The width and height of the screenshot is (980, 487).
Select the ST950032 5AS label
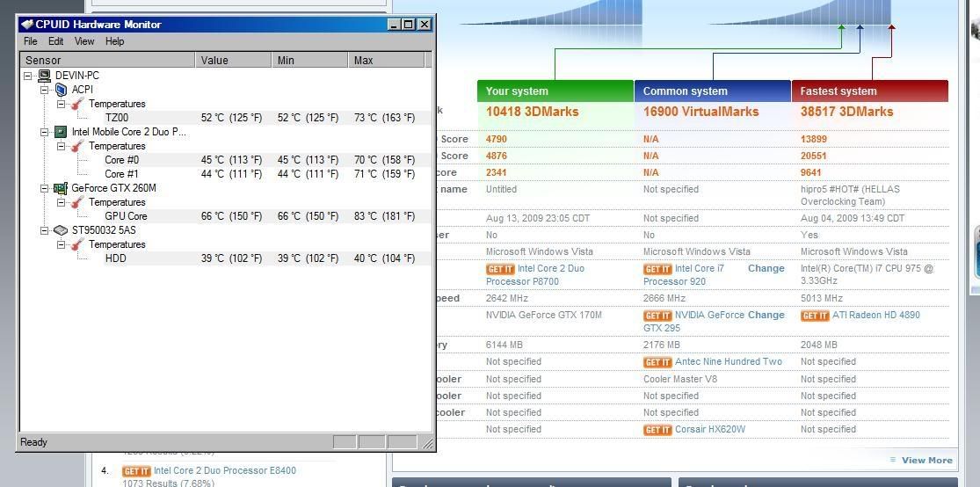tap(104, 230)
